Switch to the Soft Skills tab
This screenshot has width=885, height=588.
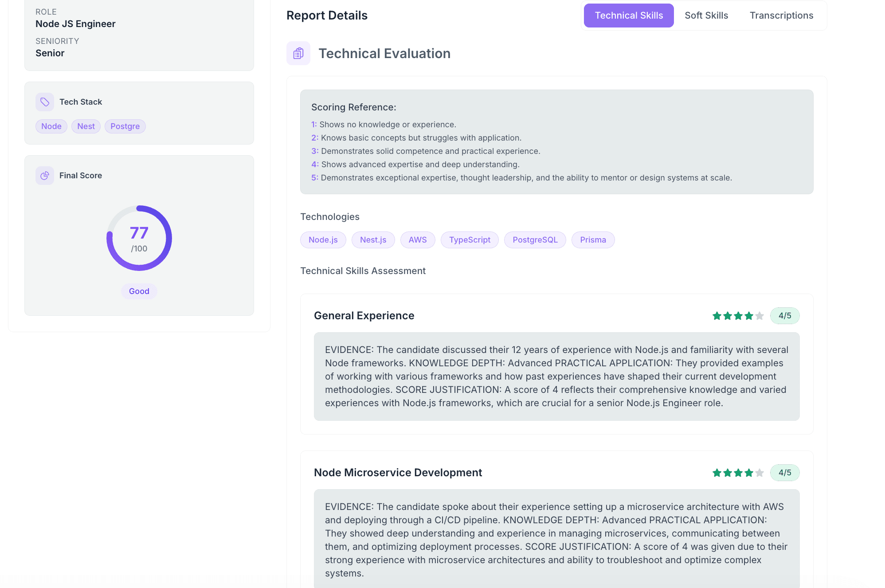[x=706, y=16]
